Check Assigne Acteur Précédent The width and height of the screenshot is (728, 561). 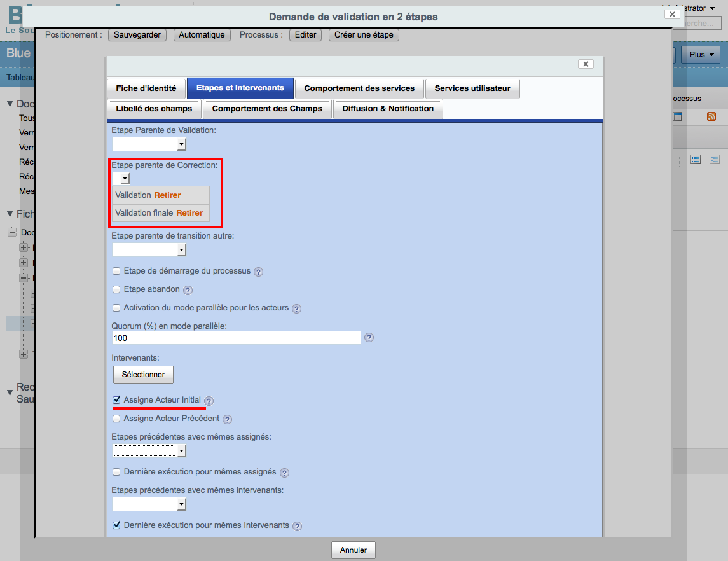tap(116, 419)
